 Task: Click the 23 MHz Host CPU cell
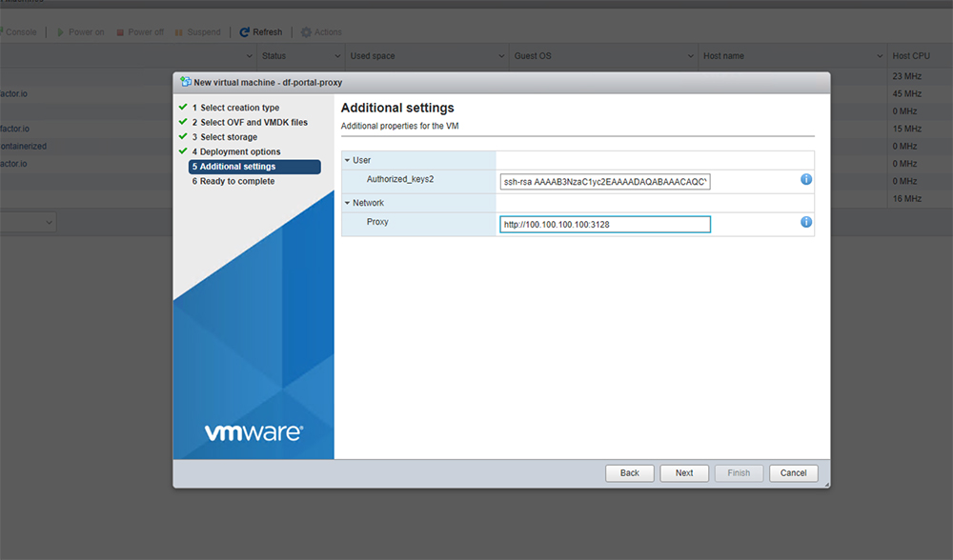coord(907,76)
